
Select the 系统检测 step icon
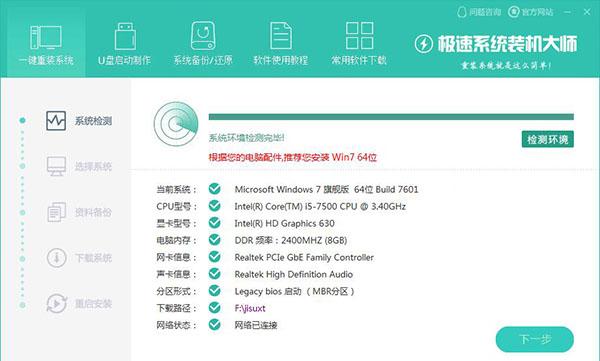tap(56, 121)
